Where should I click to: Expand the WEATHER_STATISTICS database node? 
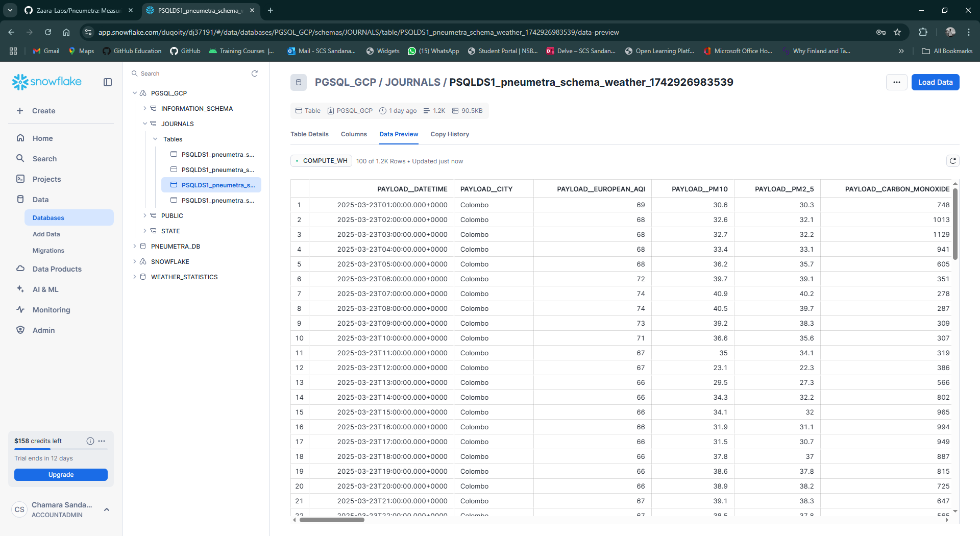pyautogui.click(x=135, y=277)
